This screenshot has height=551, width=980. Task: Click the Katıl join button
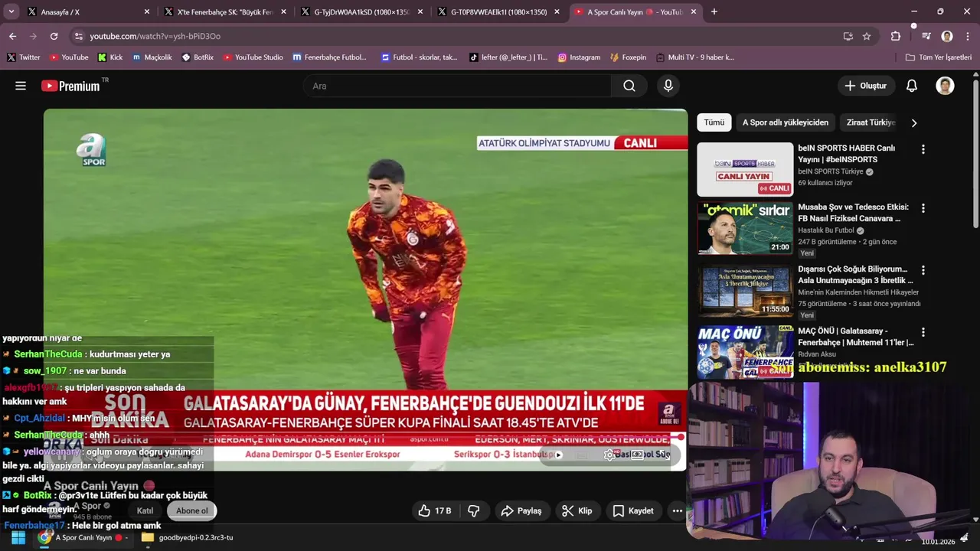145,510
